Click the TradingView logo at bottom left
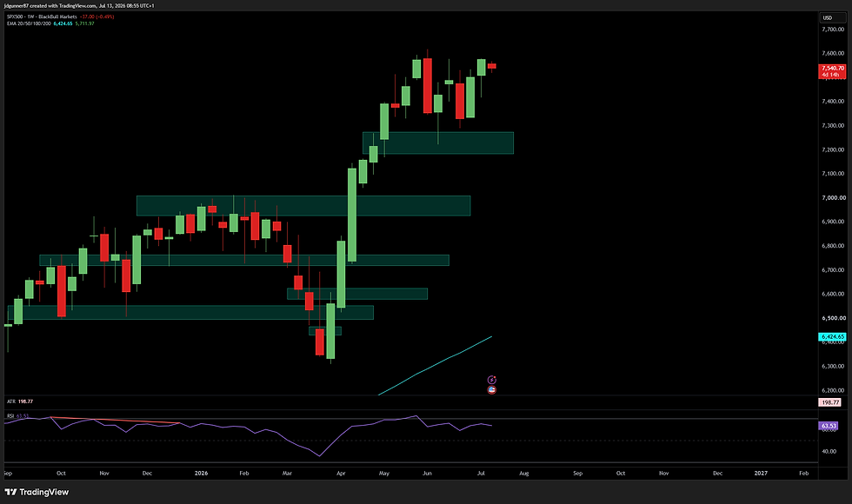The width and height of the screenshot is (852, 504). coord(37,492)
